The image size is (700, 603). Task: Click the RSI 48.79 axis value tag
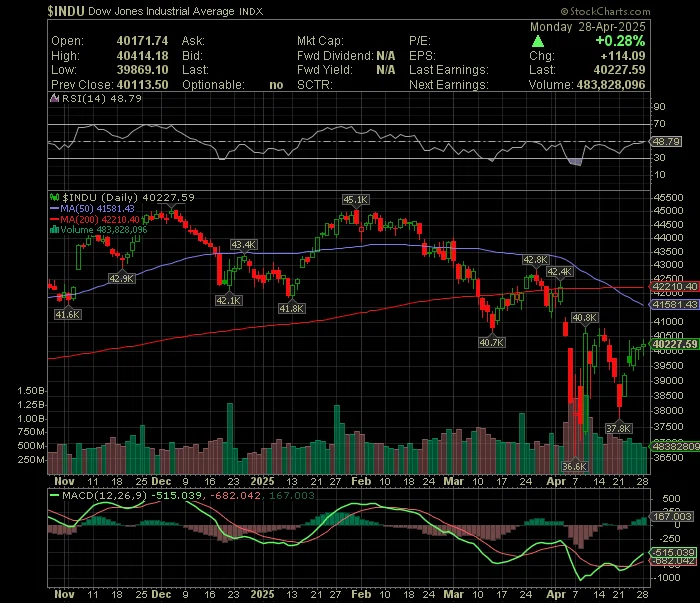click(x=666, y=141)
